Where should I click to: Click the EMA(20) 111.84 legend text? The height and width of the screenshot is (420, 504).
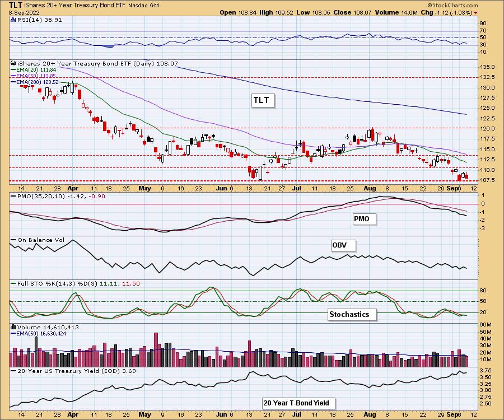[36, 70]
